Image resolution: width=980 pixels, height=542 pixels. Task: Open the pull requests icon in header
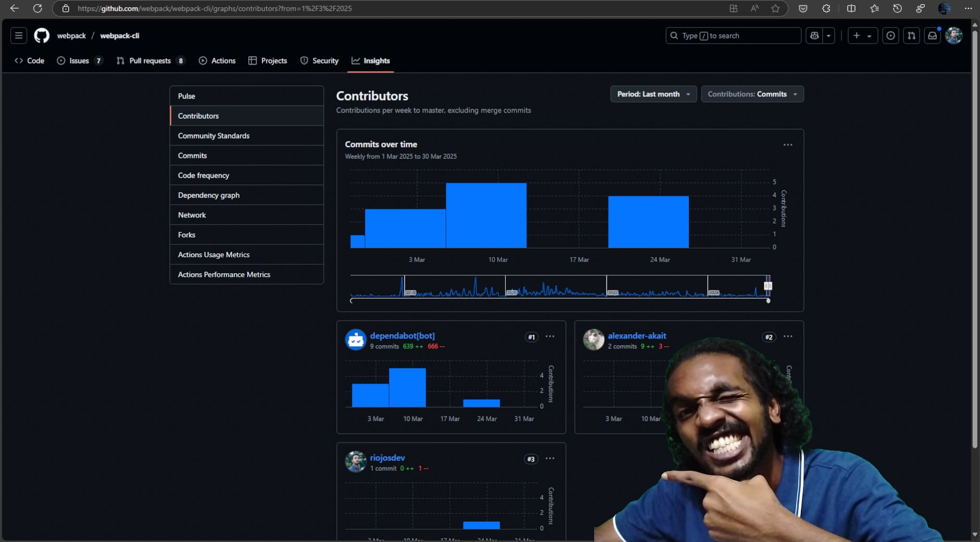pos(911,35)
